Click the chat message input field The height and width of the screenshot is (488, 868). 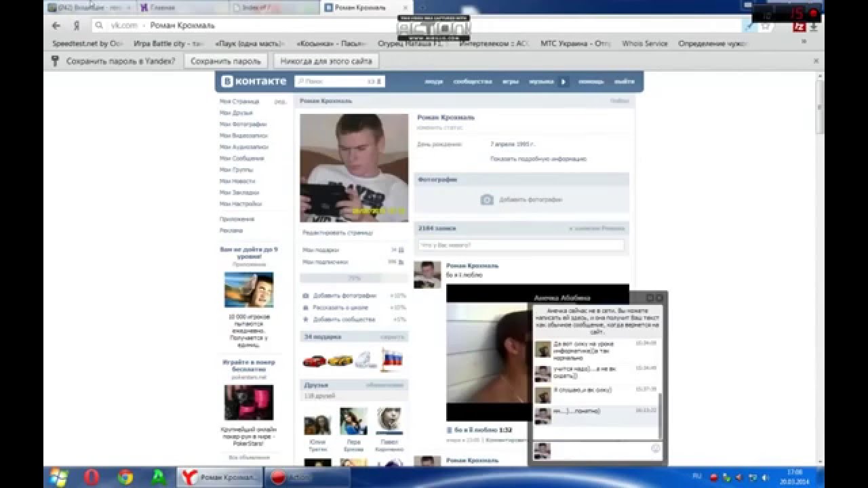click(601, 450)
